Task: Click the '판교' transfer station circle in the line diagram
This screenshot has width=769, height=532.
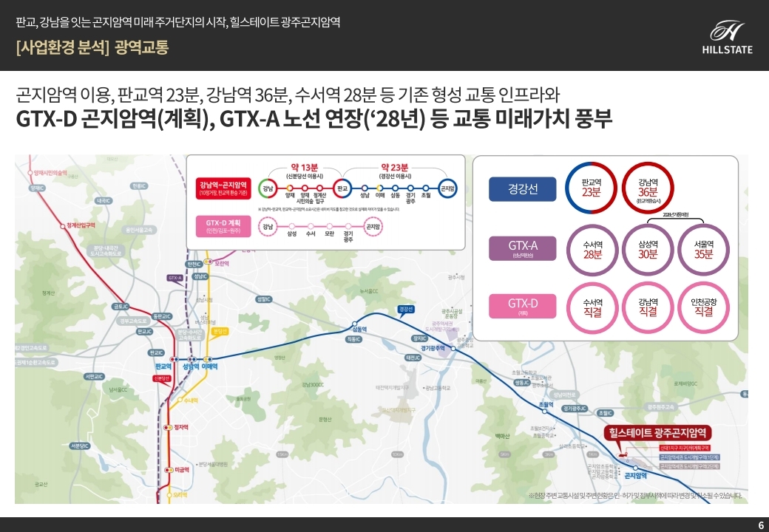Action: [342, 188]
